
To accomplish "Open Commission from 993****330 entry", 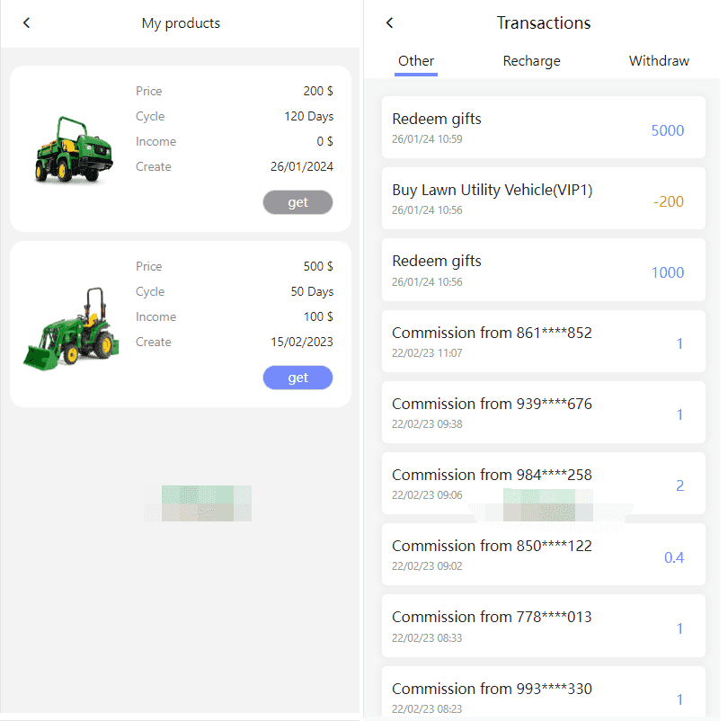I will 543,692.
